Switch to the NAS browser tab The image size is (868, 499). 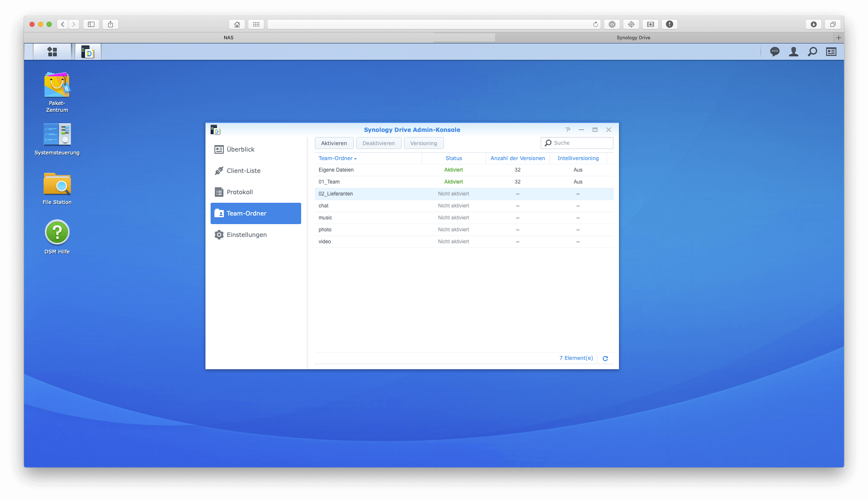click(x=229, y=38)
